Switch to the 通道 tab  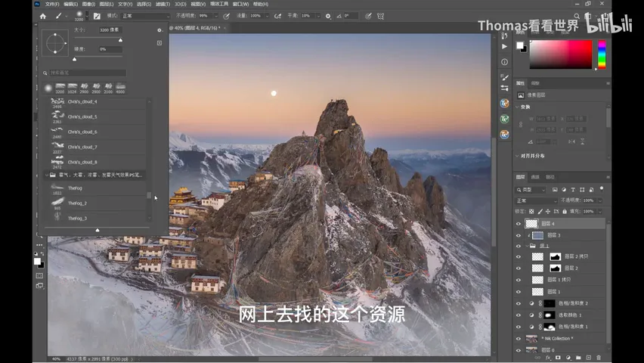[x=535, y=177]
